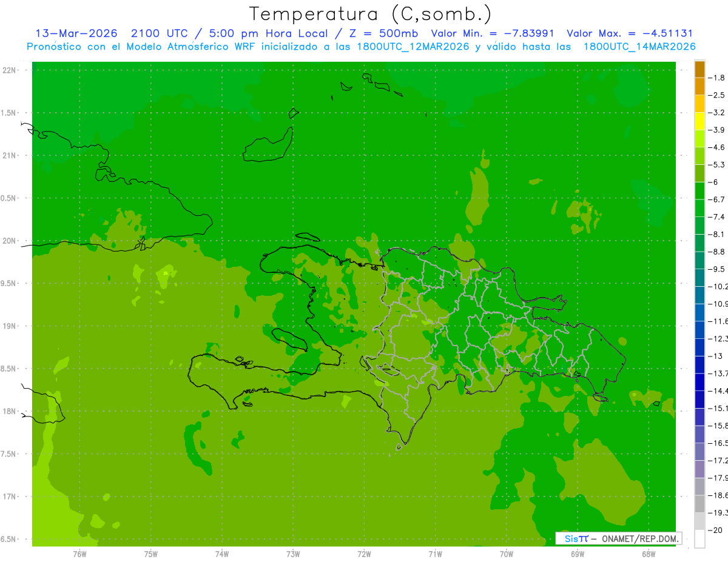The height and width of the screenshot is (562, 728).
Task: Click the '75W' longitude label
Action: pos(151,554)
